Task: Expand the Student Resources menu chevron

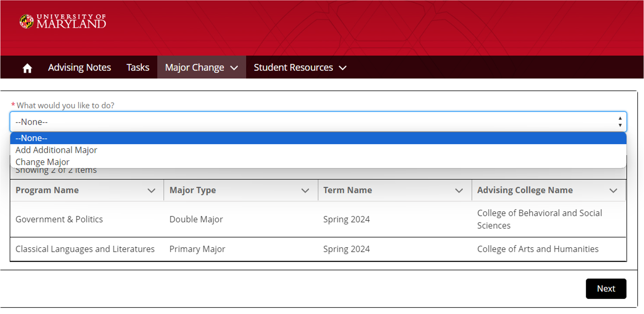Action: pos(343,68)
